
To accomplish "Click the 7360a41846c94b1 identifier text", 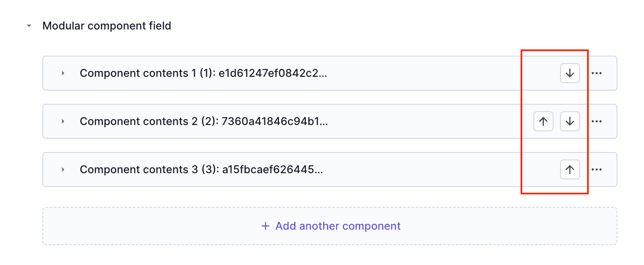I will point(275,121).
